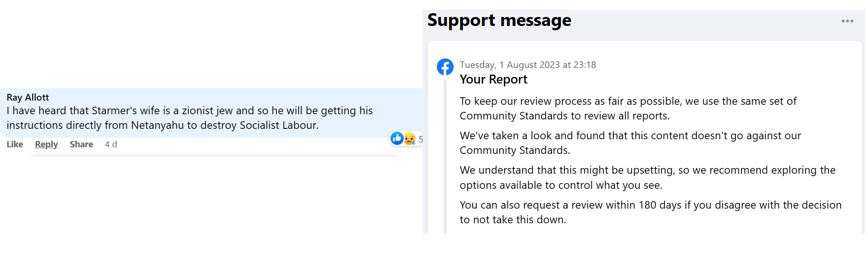This screenshot has height=253, width=868.
Task: Click the 'You can also request a review' paragraph
Action: click(650, 212)
